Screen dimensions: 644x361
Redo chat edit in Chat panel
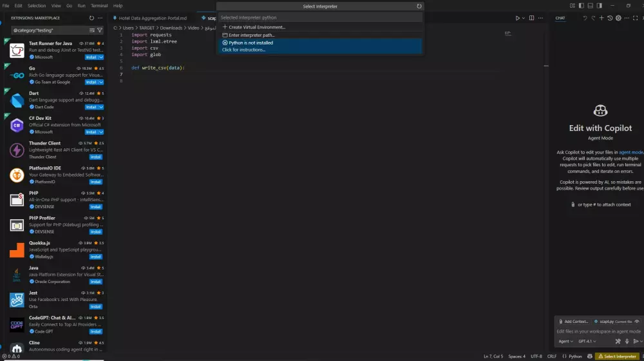click(x=593, y=18)
